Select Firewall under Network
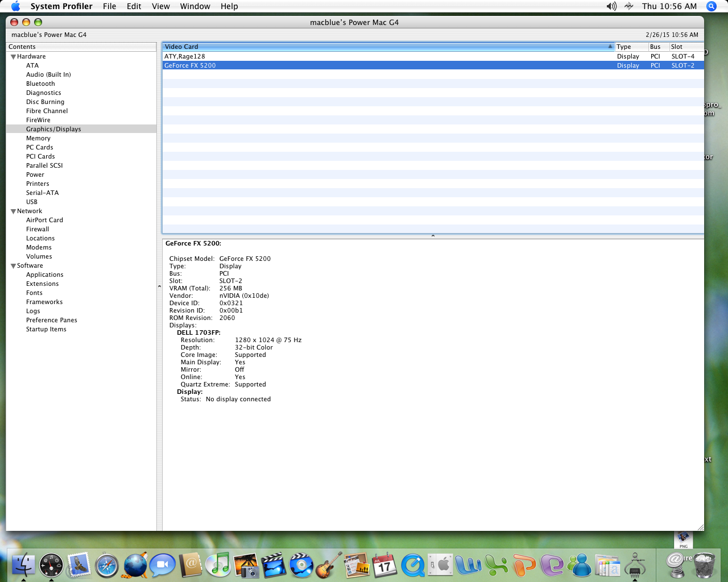This screenshot has width=728, height=582. [x=38, y=229]
